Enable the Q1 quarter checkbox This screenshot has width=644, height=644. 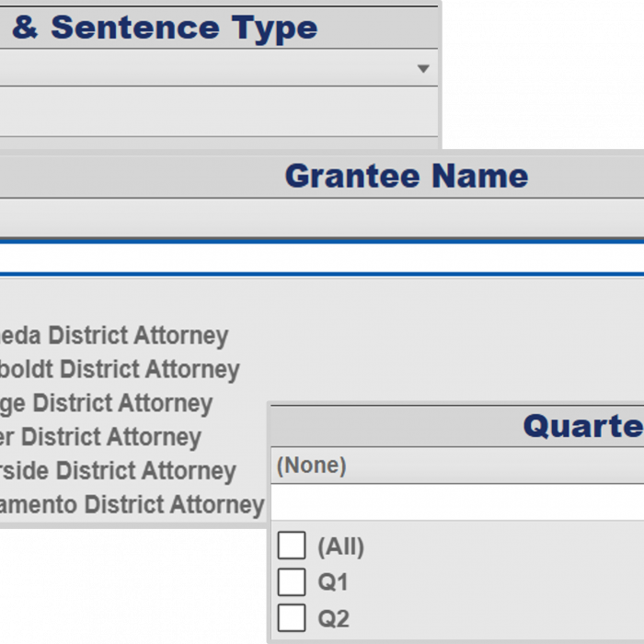coord(292,582)
